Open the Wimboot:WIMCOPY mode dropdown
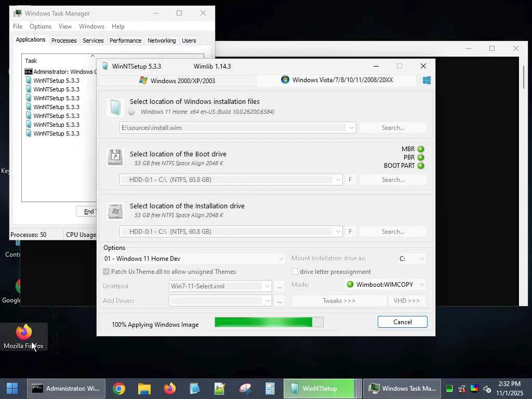Viewport: 532px width, 399px height. pyautogui.click(x=421, y=285)
